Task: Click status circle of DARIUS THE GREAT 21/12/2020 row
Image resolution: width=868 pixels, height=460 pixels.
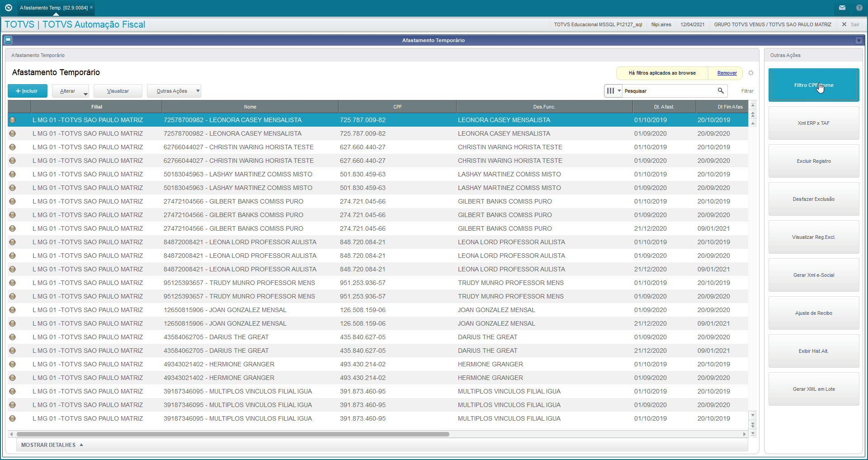Action: tap(13, 351)
